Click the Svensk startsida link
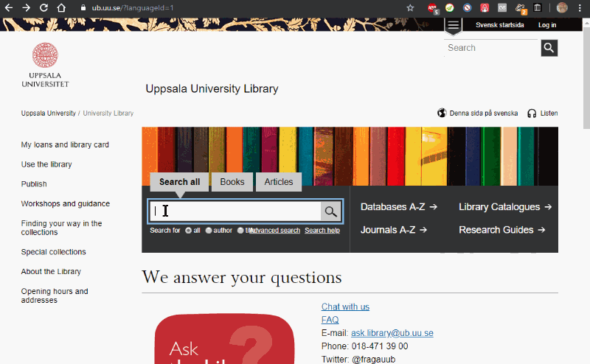The height and width of the screenshot is (364, 590). coord(500,25)
